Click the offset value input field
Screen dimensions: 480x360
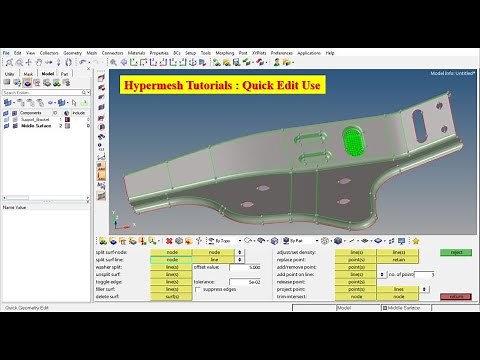pyautogui.click(x=245, y=267)
